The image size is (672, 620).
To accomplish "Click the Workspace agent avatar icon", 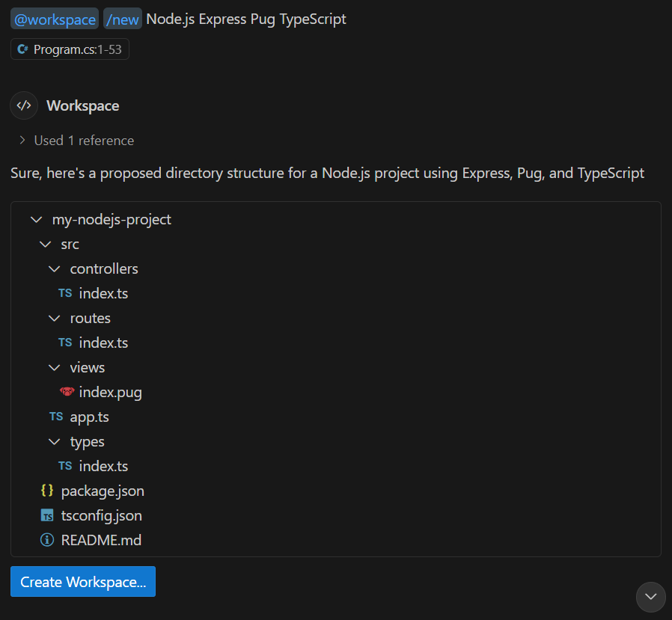I will pos(23,105).
